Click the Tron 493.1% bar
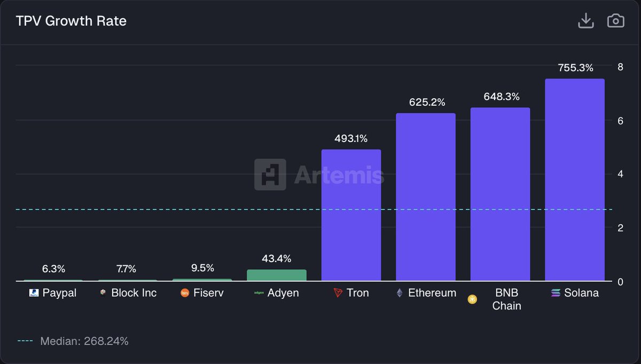 tap(351, 215)
